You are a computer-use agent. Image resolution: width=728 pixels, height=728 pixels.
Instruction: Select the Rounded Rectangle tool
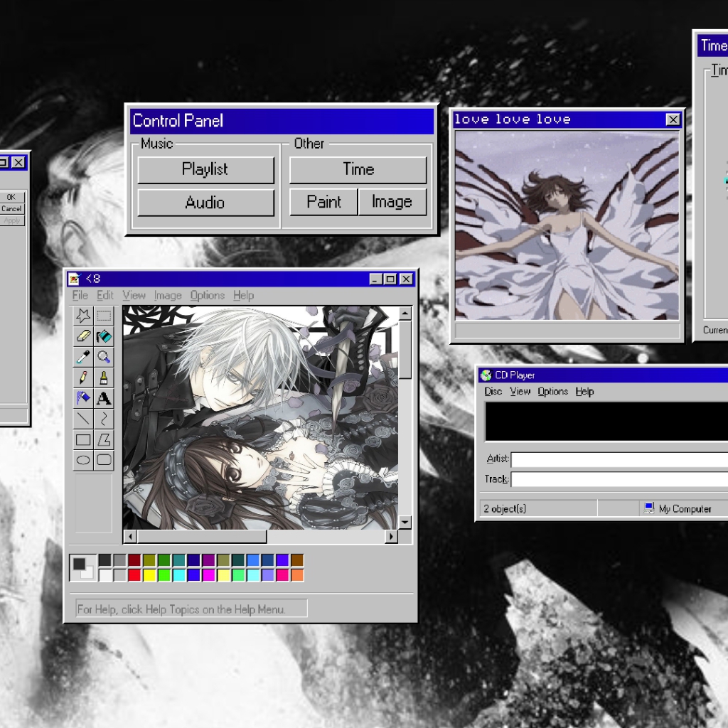pos(104,460)
